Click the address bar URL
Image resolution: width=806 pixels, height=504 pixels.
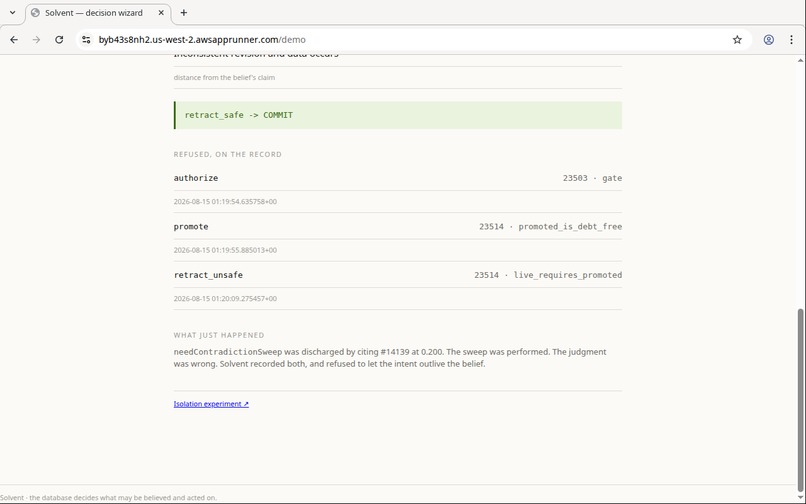[x=202, y=40]
